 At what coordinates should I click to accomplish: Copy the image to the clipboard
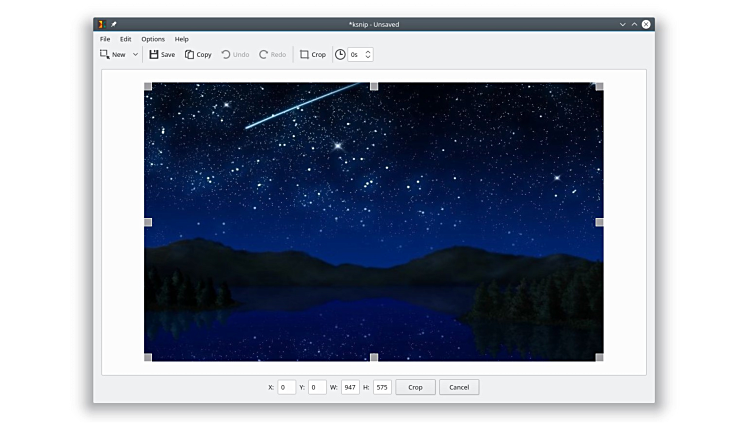click(198, 54)
